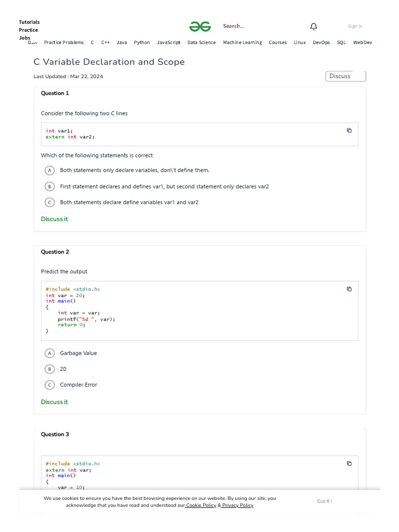The image size is (399, 532).
Task: Open the Tutorials menu
Action: [29, 22]
